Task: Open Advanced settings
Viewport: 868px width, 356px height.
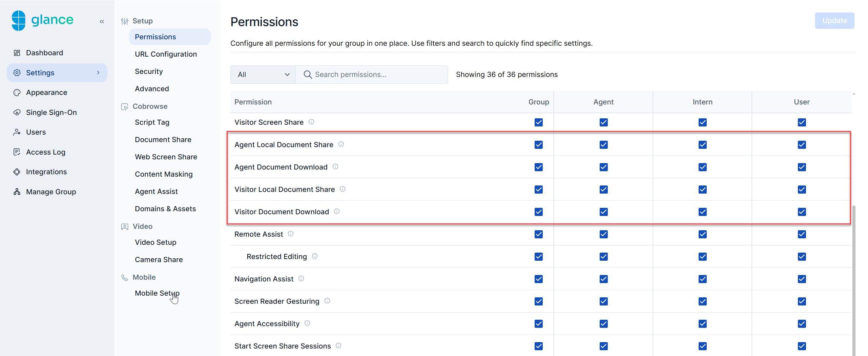Action: [x=152, y=89]
